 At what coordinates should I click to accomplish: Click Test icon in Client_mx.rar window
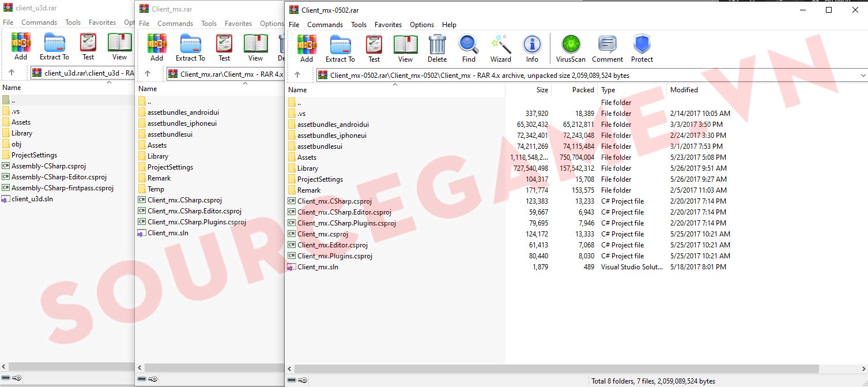pos(224,47)
